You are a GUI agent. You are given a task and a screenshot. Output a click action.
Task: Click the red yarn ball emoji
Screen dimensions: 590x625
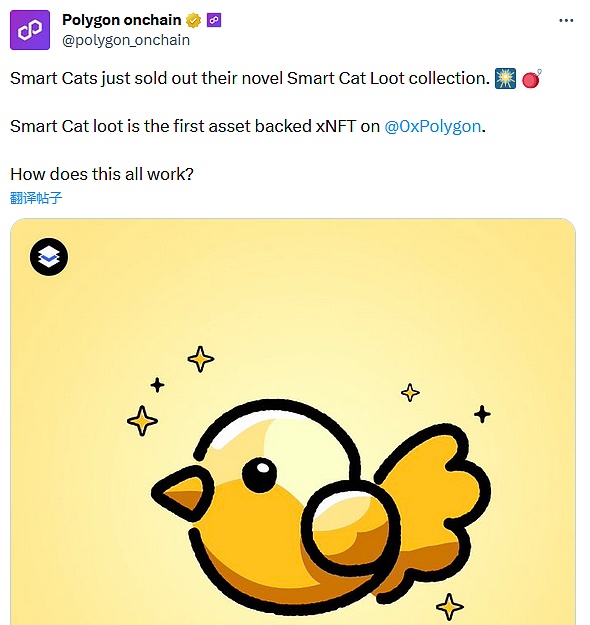(531, 79)
